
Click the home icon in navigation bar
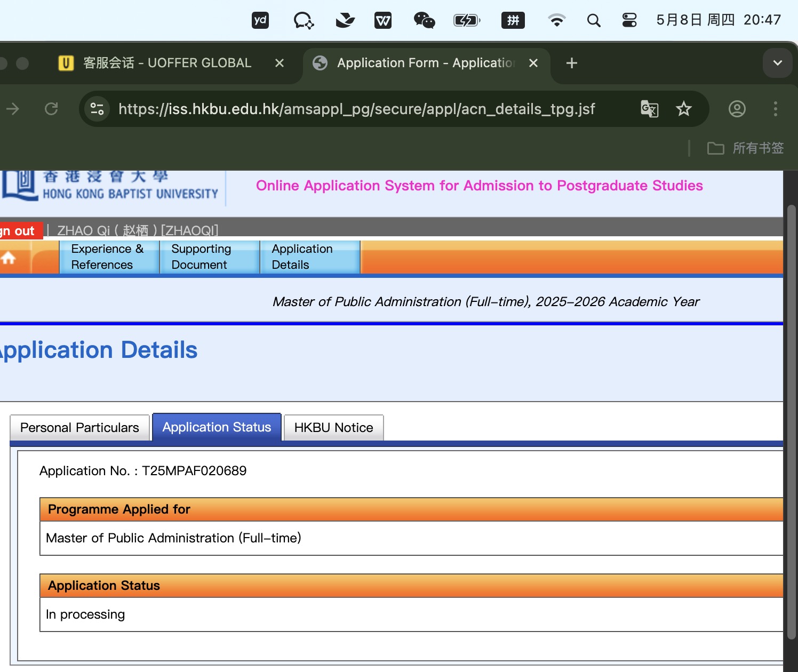point(9,258)
